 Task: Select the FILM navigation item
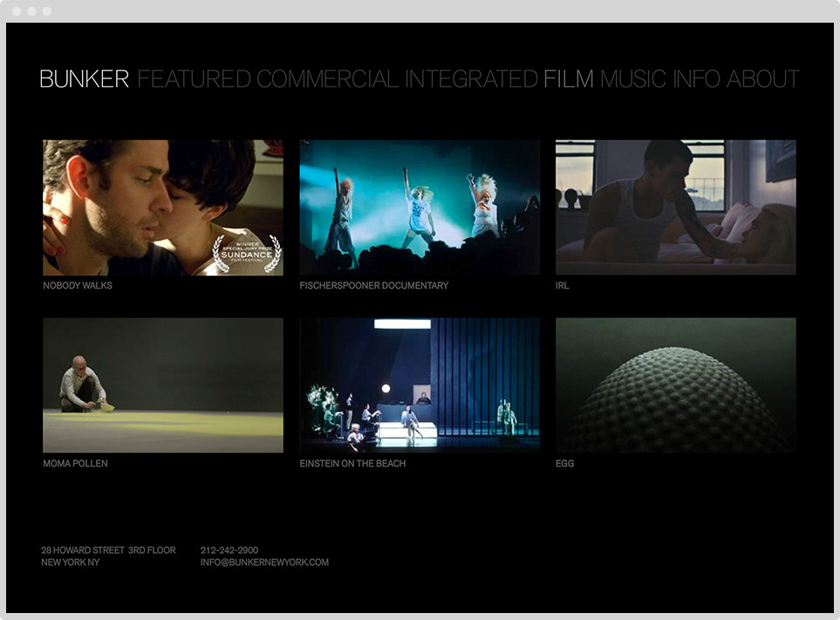tap(569, 79)
